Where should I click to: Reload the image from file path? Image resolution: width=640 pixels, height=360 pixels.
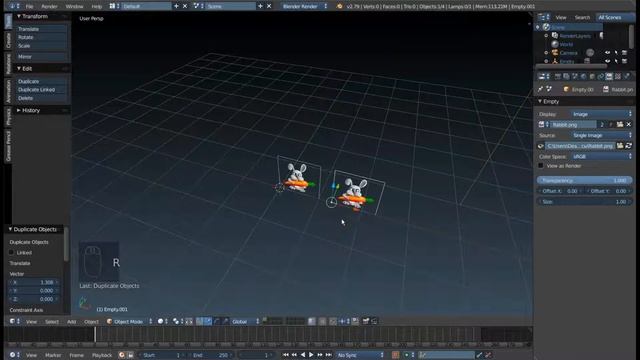(629, 146)
